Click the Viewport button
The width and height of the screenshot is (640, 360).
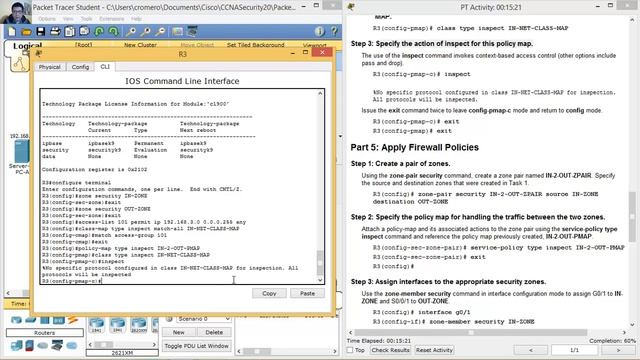315,45
